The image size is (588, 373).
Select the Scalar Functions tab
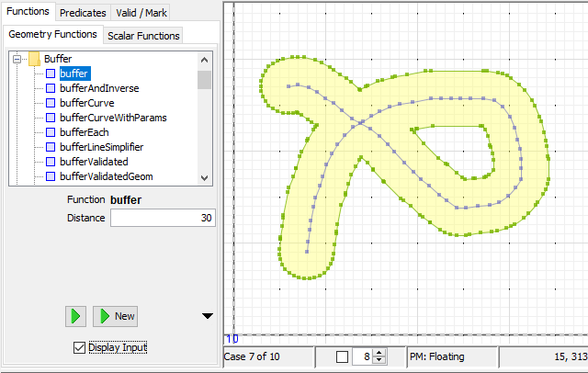[x=143, y=36]
